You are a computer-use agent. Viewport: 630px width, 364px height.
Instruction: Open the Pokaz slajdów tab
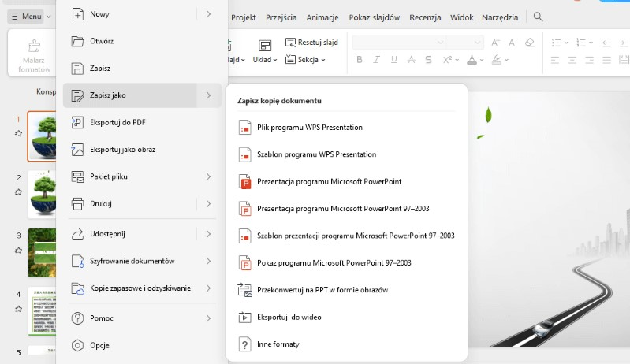coord(374,17)
